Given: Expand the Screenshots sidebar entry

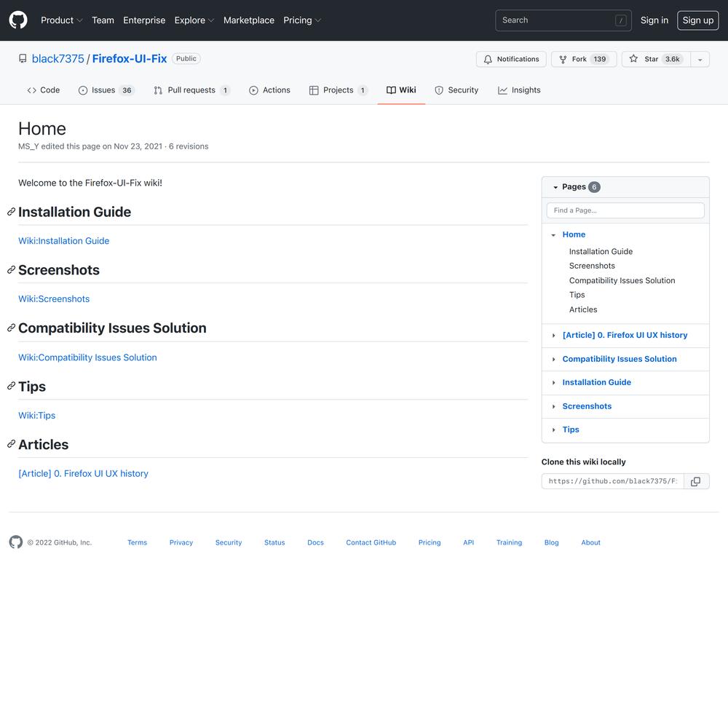Looking at the screenshot, I should [x=553, y=407].
